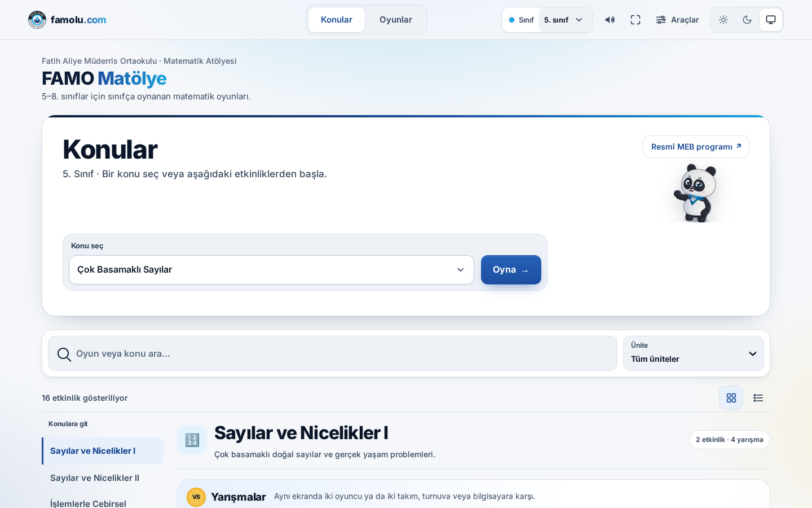
Task: Click the famolu.com logo icon
Action: [37, 20]
